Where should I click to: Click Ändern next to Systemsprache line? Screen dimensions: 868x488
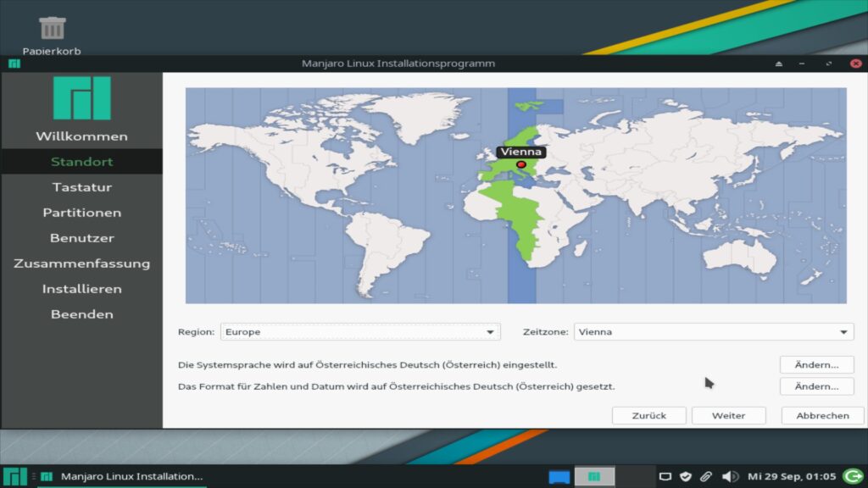816,364
